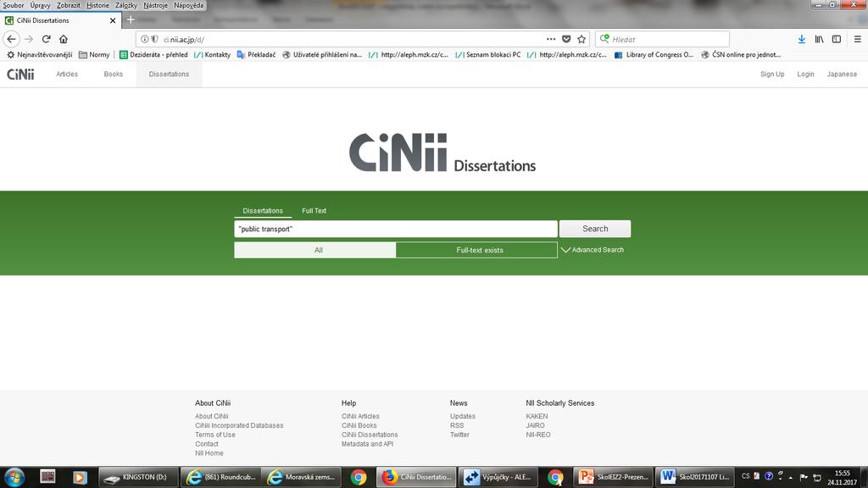Select the Dissertations header tab
Image resolution: width=868 pixels, height=488 pixels.
tap(169, 75)
